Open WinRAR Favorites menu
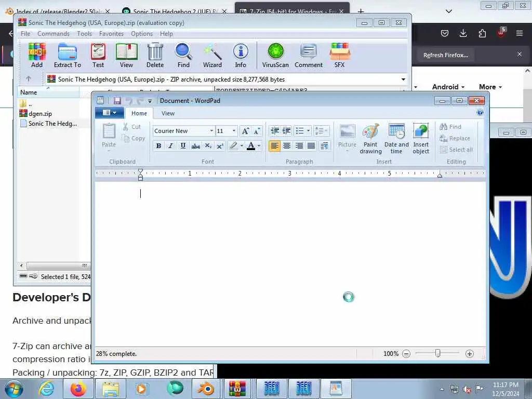This screenshot has height=399, width=532. 111,34
